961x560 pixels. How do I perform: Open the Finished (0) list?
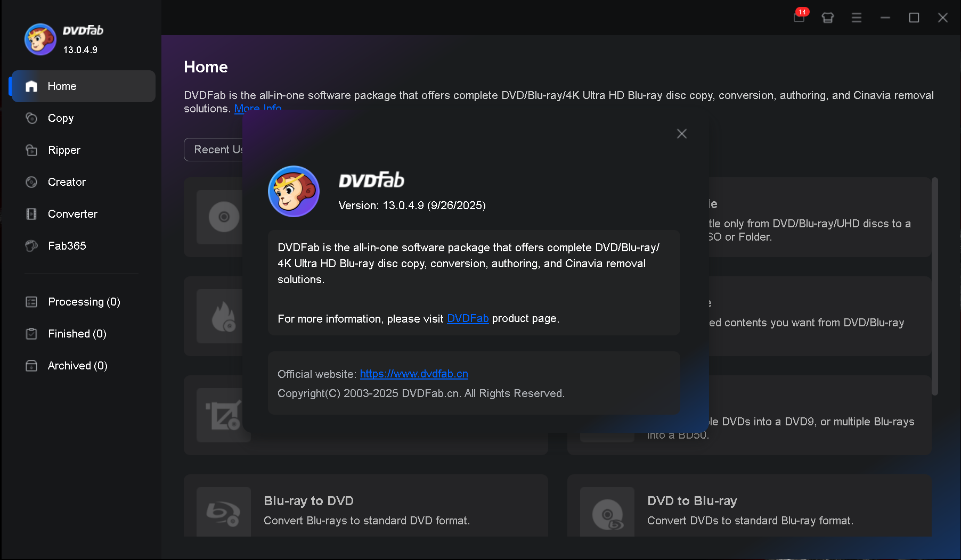tap(77, 334)
